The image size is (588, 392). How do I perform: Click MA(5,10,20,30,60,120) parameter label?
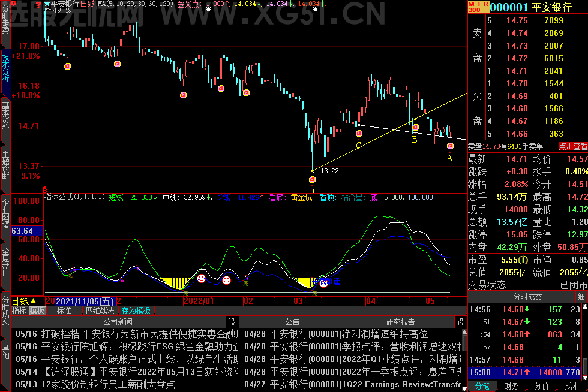point(136,4)
